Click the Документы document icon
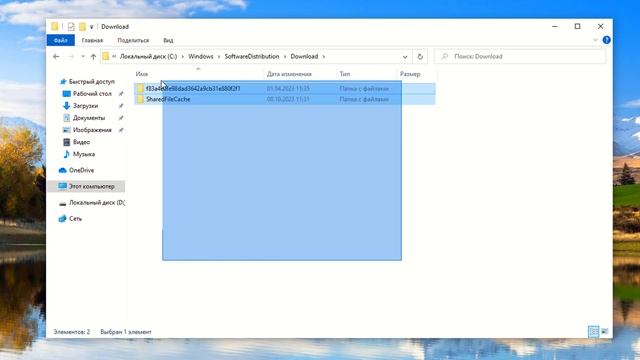Screen dimensions: 640x360 tap(66, 118)
